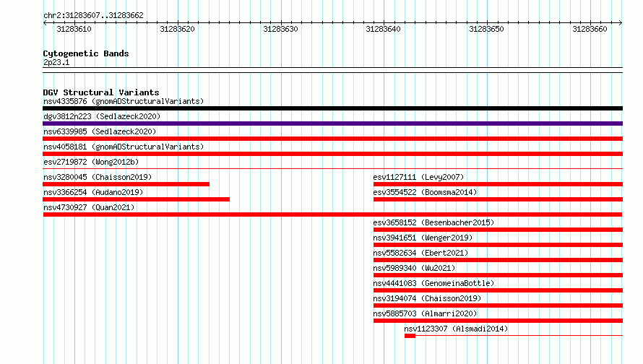The height and width of the screenshot is (364, 643).
Task: Click the red nsv4058181 variant bar
Action: [332, 154]
